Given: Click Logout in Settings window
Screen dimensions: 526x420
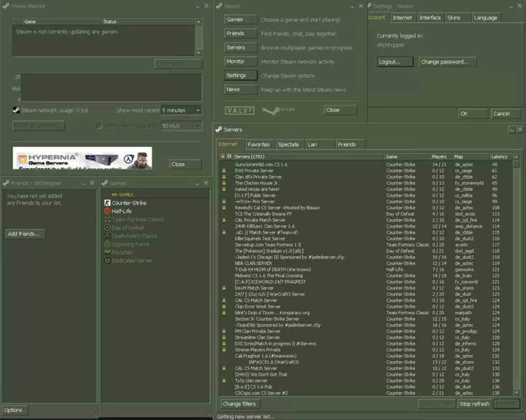Looking at the screenshot, I should coord(395,62).
